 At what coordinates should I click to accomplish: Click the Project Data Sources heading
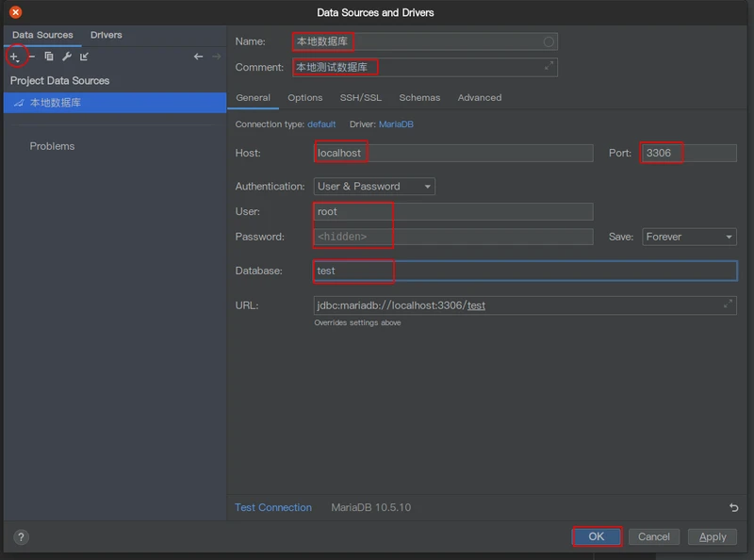59,81
